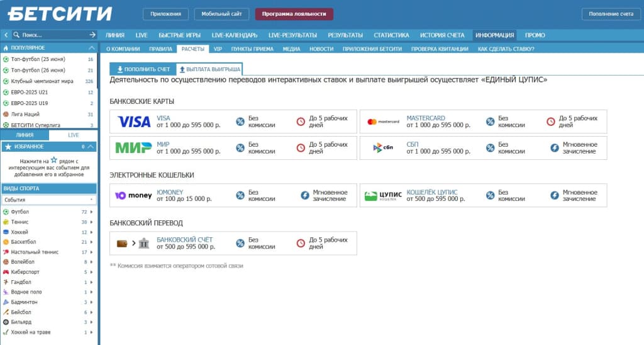Click the VISA card logo
Viewport: 644px width, 345px height.
(x=134, y=122)
